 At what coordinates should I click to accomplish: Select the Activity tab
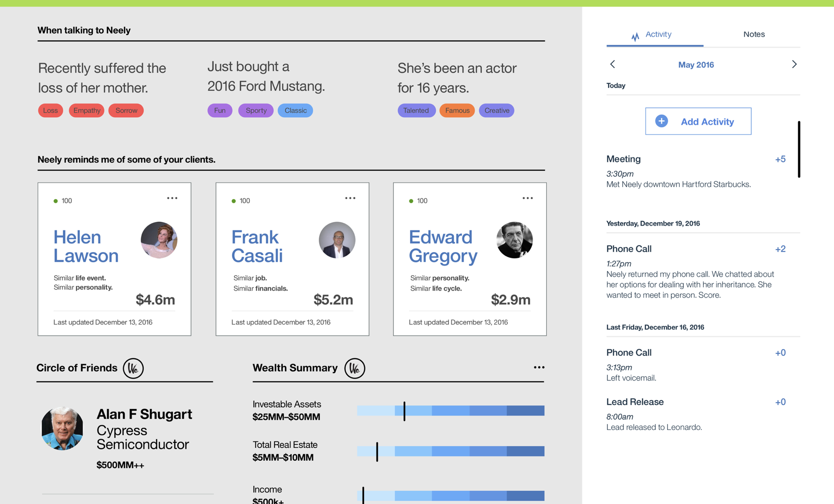658,34
